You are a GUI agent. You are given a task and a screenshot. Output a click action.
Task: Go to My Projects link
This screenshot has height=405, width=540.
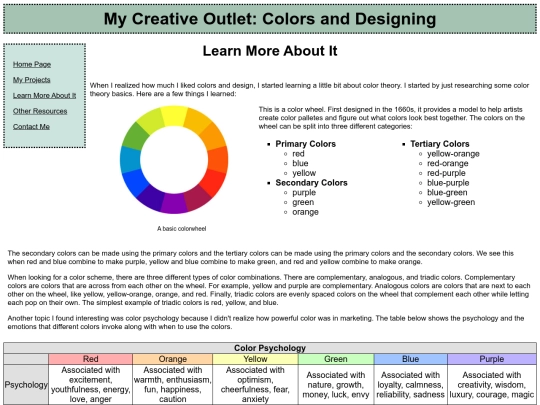pos(32,80)
